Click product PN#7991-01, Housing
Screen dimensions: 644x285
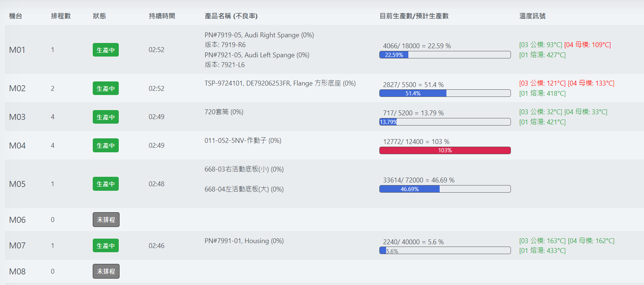(x=244, y=241)
